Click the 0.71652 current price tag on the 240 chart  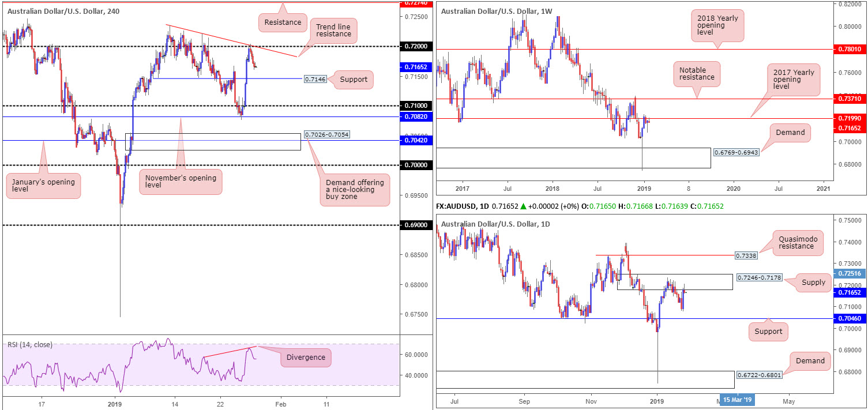[x=415, y=67]
